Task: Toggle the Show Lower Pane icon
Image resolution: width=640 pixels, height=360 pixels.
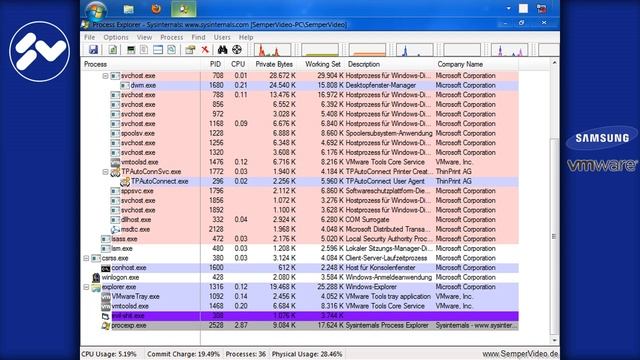Action: point(158,50)
